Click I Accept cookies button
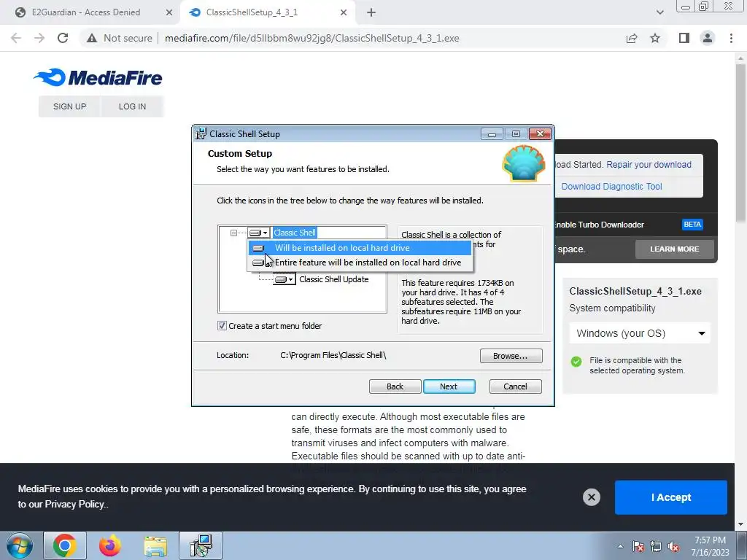747x560 pixels. click(671, 497)
